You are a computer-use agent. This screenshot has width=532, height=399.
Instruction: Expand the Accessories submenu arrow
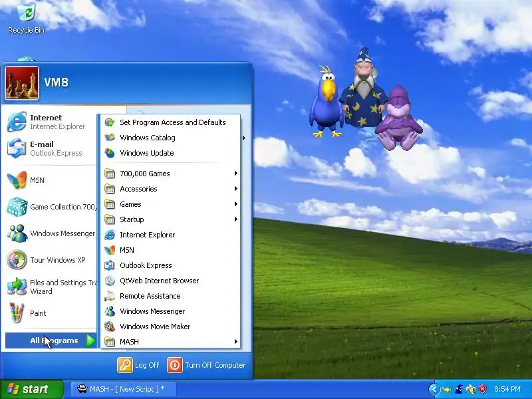click(236, 189)
